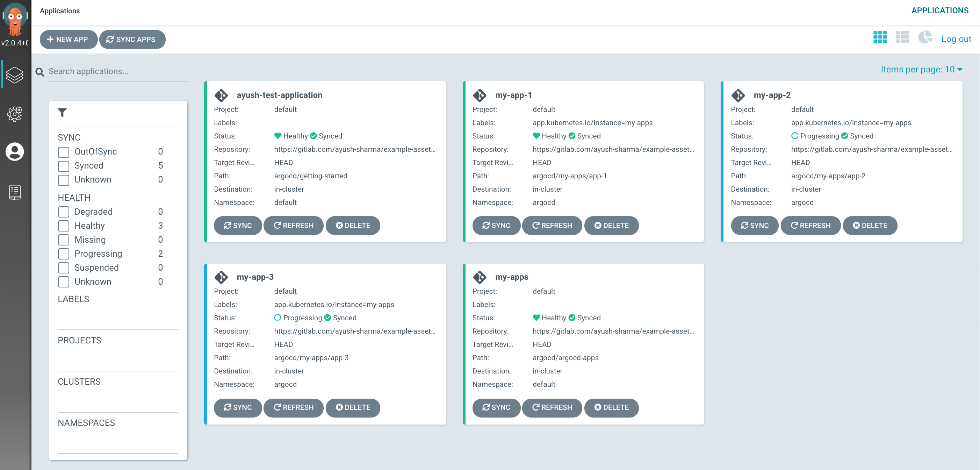Open the Applications layers icon in sidebar
This screenshot has width=980, height=470.
pyautogui.click(x=15, y=74)
